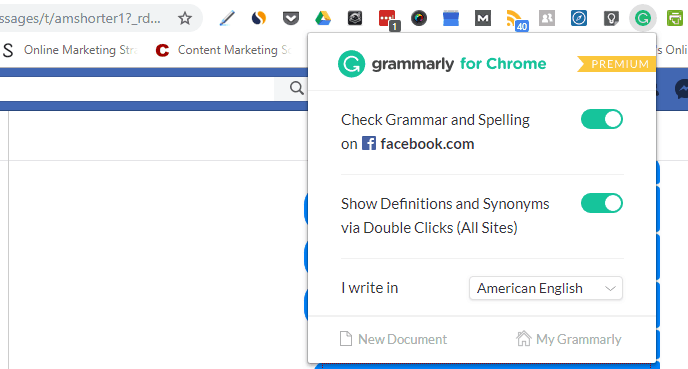
Task: Open the orange-and-blue flame extension
Action: (259, 18)
